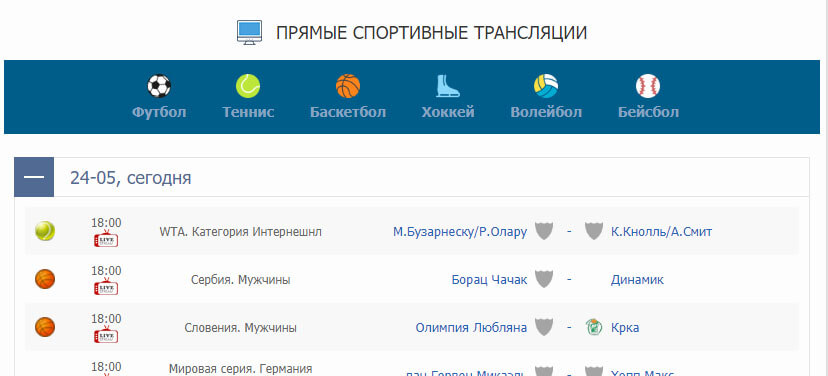This screenshot has width=828, height=376.
Task: Click the basketball icon in navigation bar
Action: pyautogui.click(x=348, y=86)
